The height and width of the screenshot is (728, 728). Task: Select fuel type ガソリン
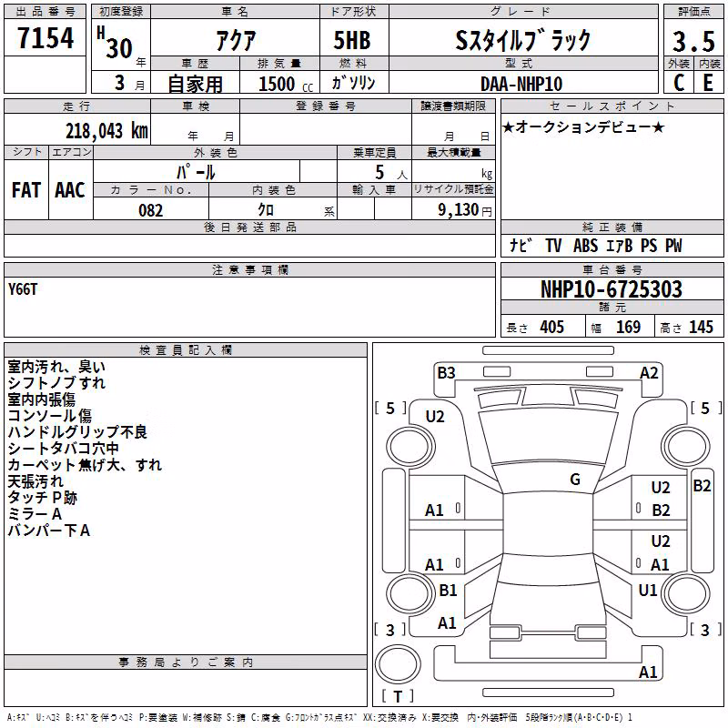click(x=353, y=83)
